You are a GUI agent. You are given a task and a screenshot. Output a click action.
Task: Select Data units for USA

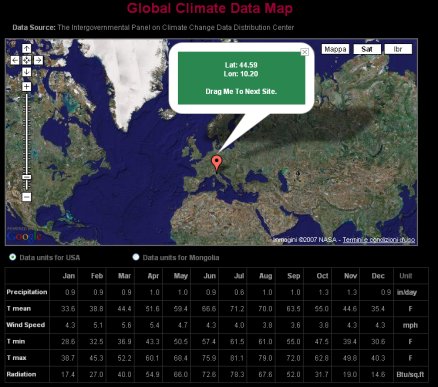13,257
